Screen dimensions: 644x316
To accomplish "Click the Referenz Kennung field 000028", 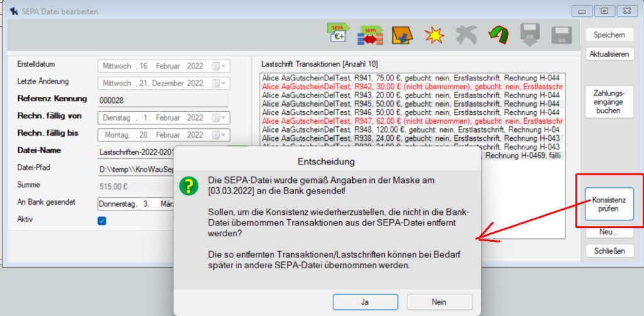I will [163, 100].
